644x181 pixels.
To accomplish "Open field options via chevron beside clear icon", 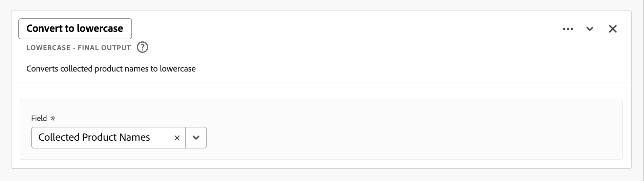I will (196, 138).
